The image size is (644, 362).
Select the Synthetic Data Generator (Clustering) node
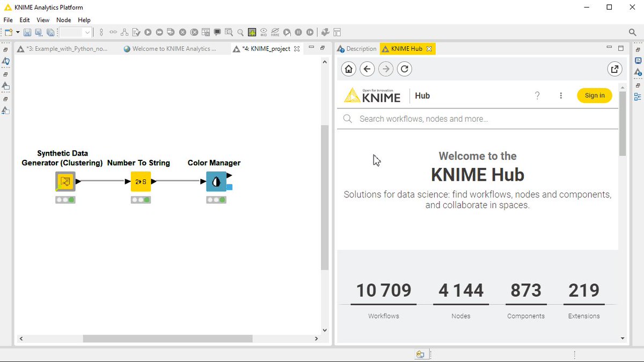pos(65,181)
